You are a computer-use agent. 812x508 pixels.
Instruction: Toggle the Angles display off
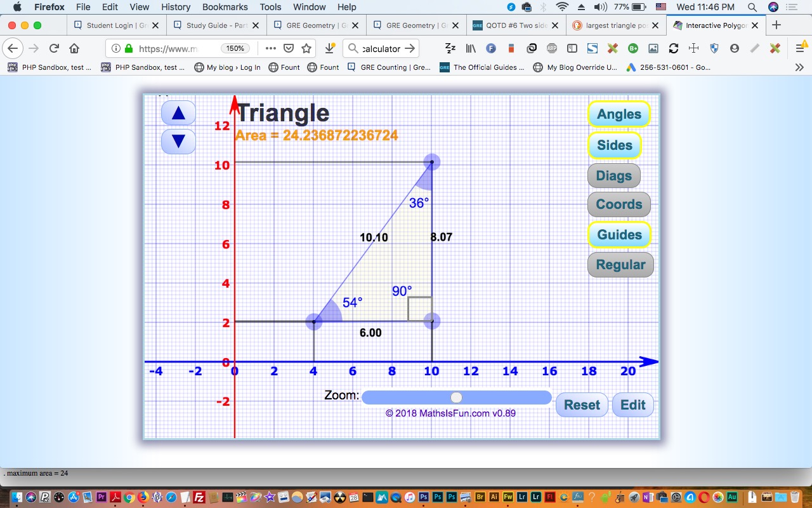point(619,114)
